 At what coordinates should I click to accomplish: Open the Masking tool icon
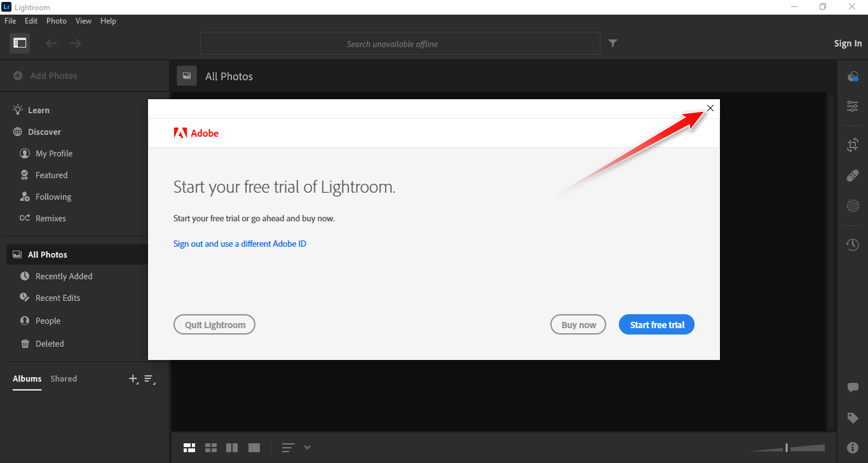853,205
